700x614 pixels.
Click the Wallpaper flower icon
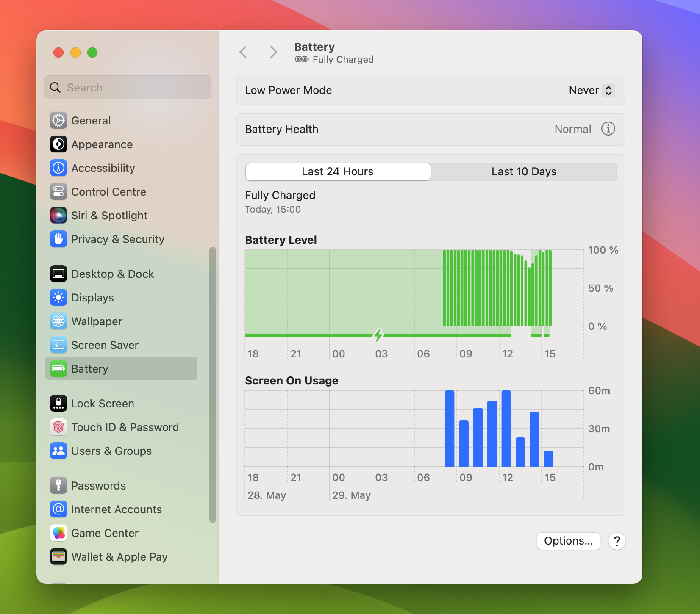(x=58, y=321)
